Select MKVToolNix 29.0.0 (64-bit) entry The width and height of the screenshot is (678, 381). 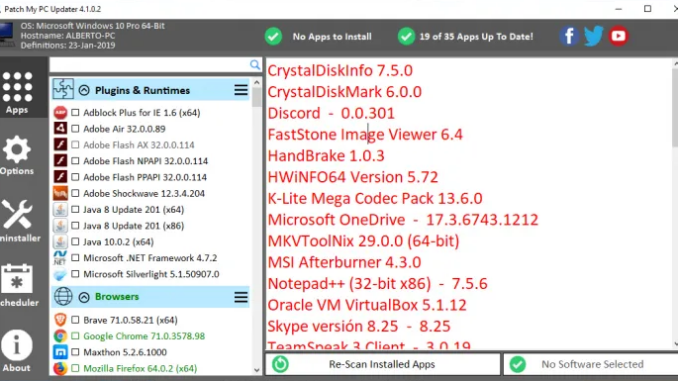click(x=363, y=241)
